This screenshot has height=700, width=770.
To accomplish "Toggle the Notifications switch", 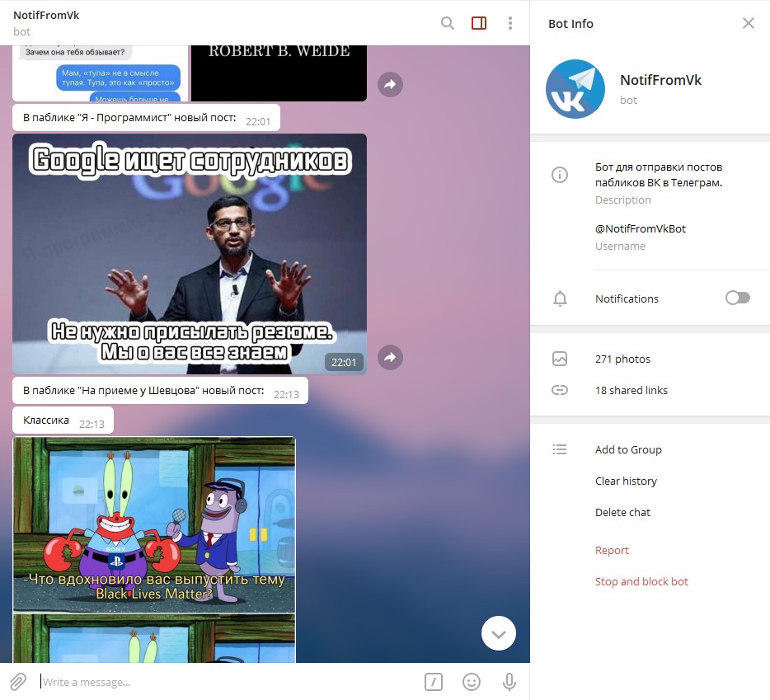I will click(738, 298).
